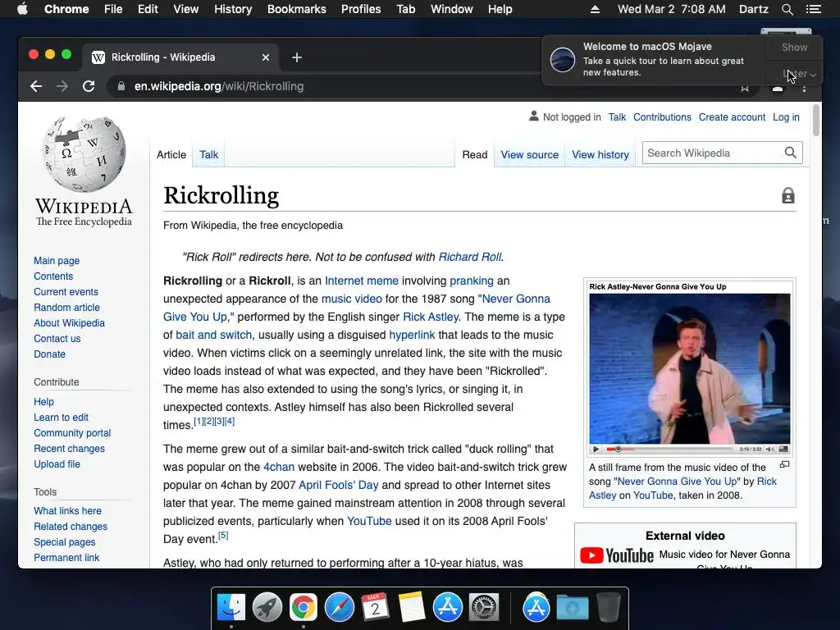This screenshot has width=840, height=630.
Task: Open Calendar from the Dock
Action: pyautogui.click(x=375, y=608)
